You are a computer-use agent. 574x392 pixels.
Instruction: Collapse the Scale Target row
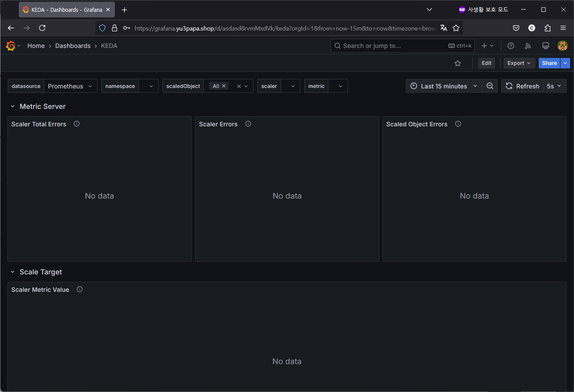pyautogui.click(x=13, y=272)
